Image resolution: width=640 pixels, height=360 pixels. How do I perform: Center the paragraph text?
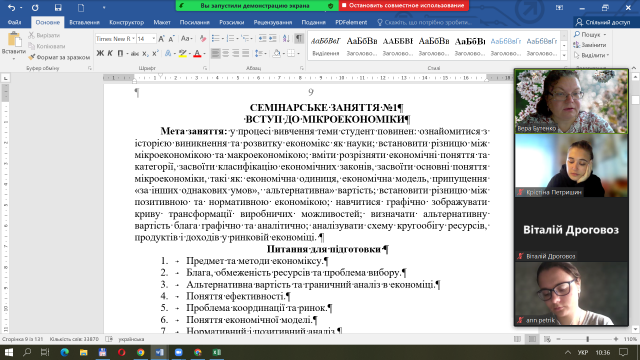tap(226, 53)
